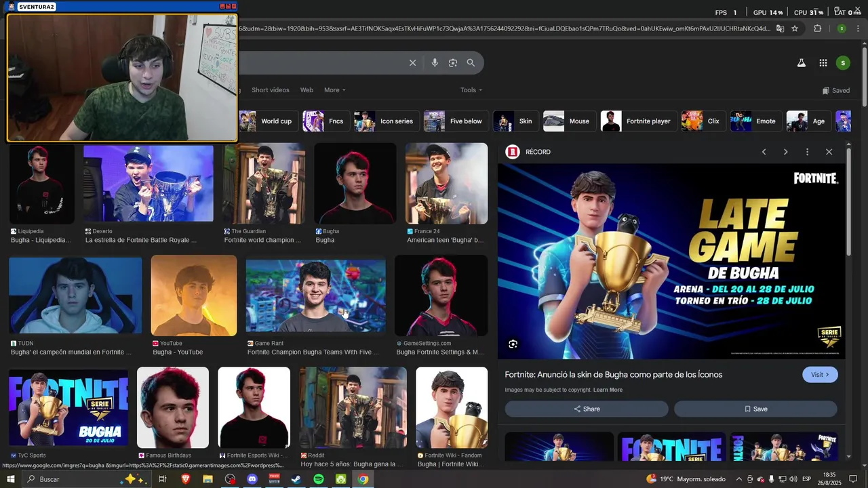The width and height of the screenshot is (868, 488).
Task: Open search by image (Lens) icon
Action: (x=453, y=63)
